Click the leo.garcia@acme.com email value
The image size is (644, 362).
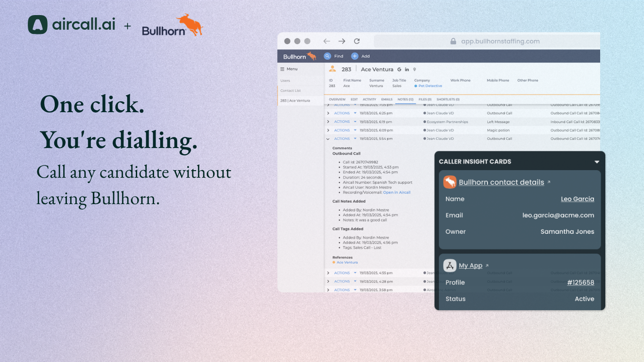(558, 215)
